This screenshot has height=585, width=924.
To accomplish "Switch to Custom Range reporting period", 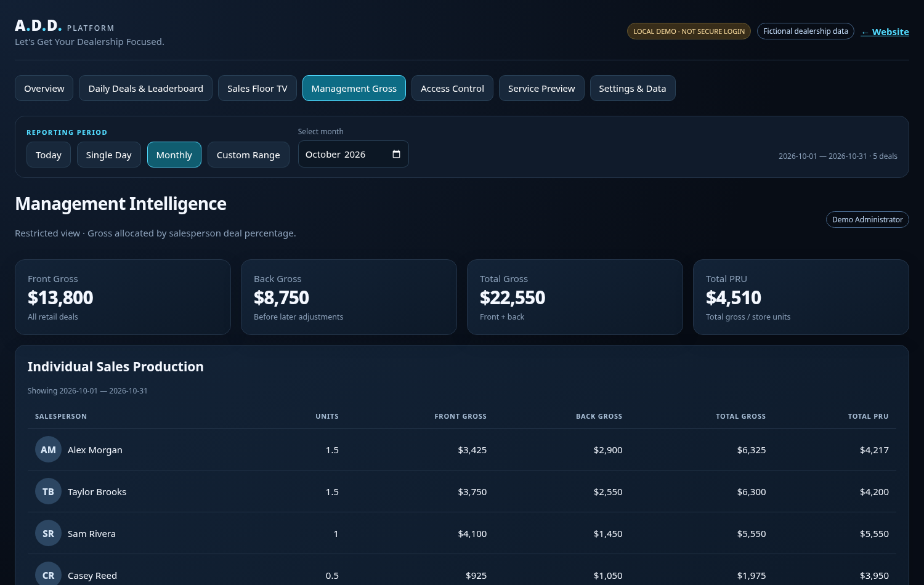I will click(x=248, y=155).
